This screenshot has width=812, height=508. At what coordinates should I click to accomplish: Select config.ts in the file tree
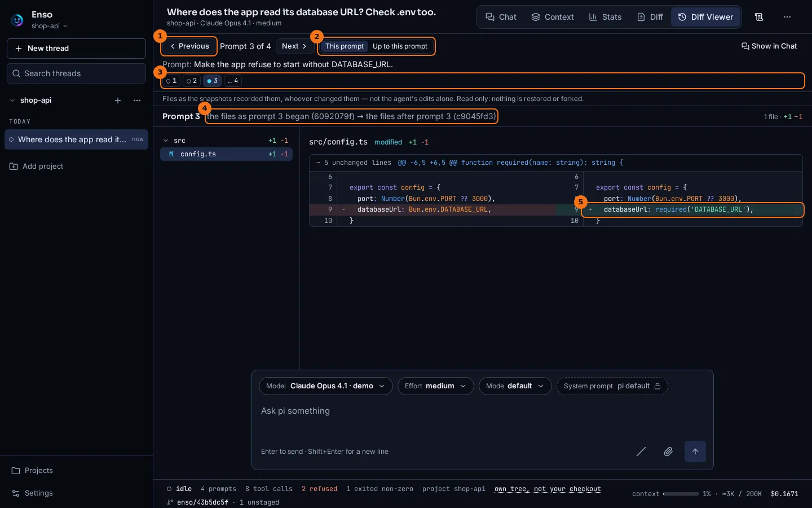coord(226,154)
